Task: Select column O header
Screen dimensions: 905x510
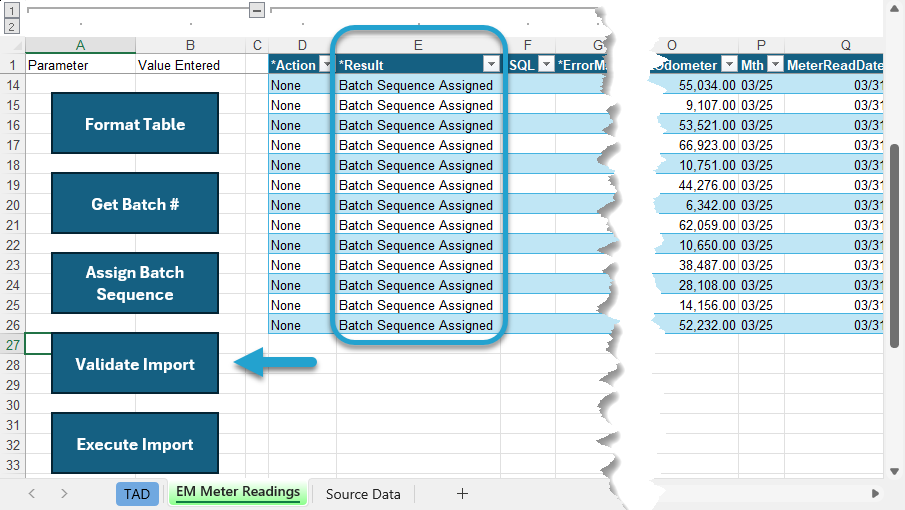Action: pyautogui.click(x=672, y=45)
